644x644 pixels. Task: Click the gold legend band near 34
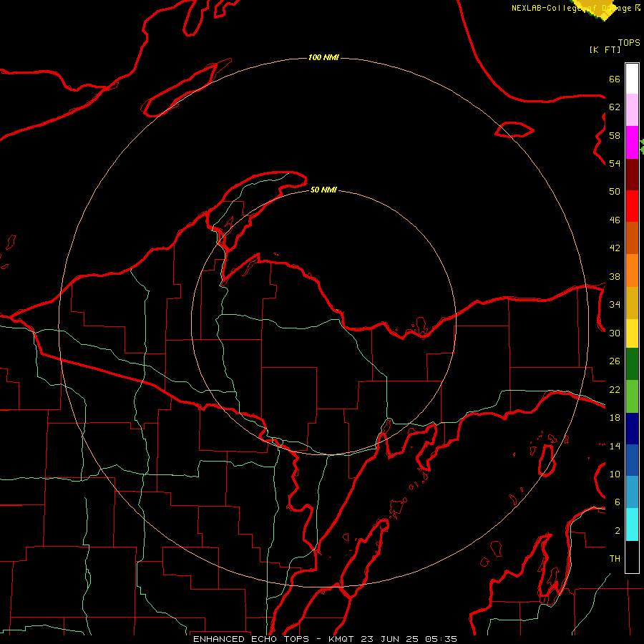point(632,303)
